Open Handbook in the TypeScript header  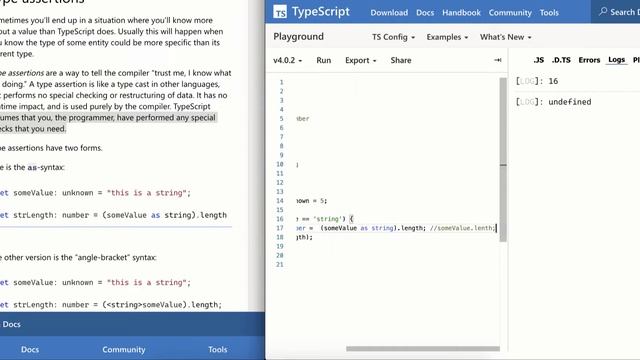point(461,13)
